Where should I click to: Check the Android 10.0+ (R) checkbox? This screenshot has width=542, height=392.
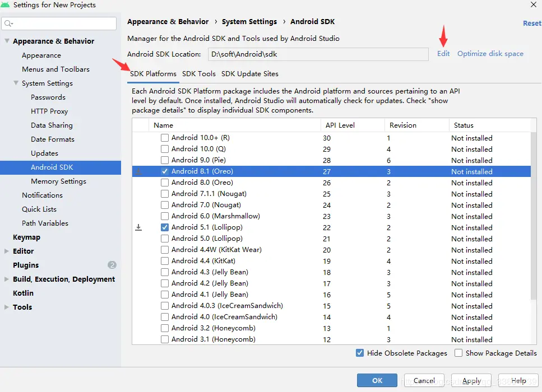[165, 138]
